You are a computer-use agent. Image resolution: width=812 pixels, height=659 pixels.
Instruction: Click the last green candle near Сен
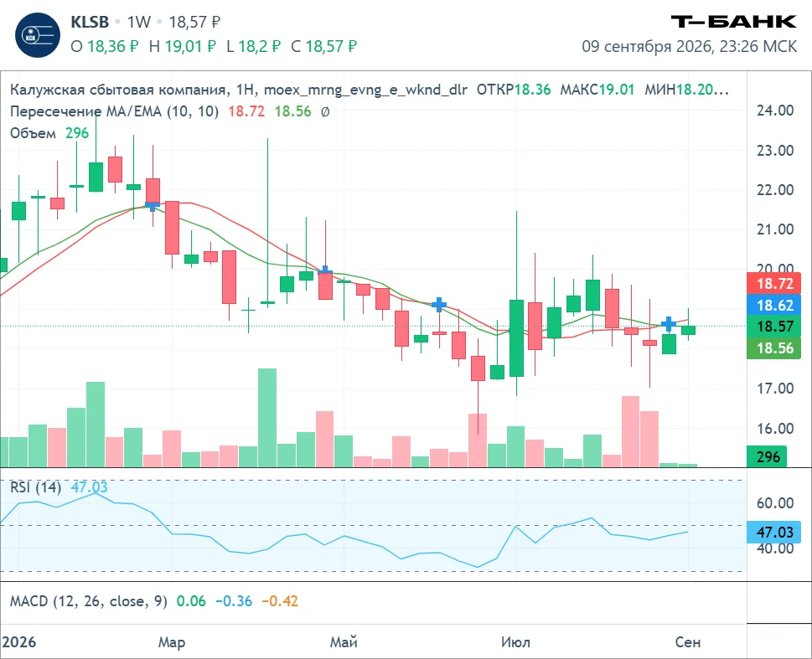click(x=688, y=330)
